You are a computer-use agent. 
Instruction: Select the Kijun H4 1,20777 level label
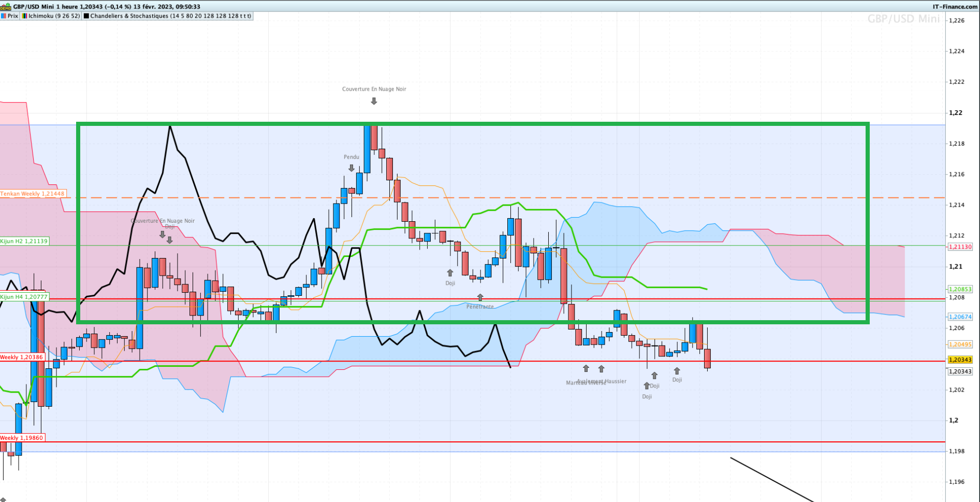click(x=24, y=297)
